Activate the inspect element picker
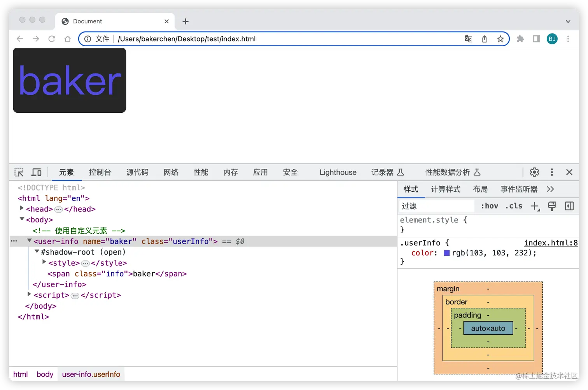Screen dimensions: 588x390 coord(19,172)
